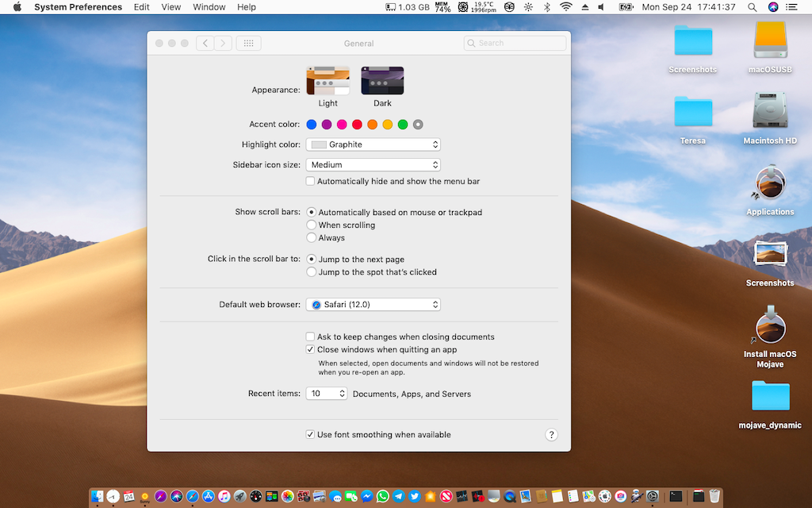812x508 pixels.
Task: Open the System Preferences menu
Action: click(x=79, y=7)
